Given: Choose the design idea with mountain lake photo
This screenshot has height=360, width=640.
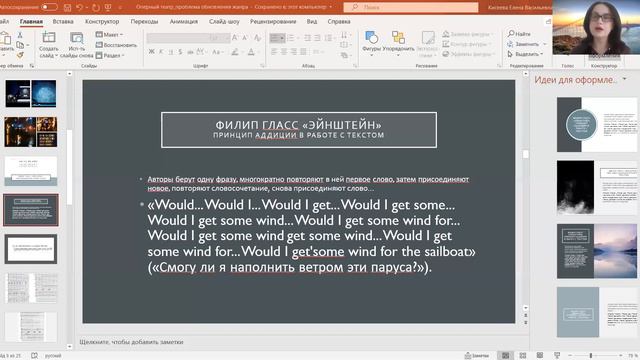Looking at the screenshot, I should click(597, 251).
